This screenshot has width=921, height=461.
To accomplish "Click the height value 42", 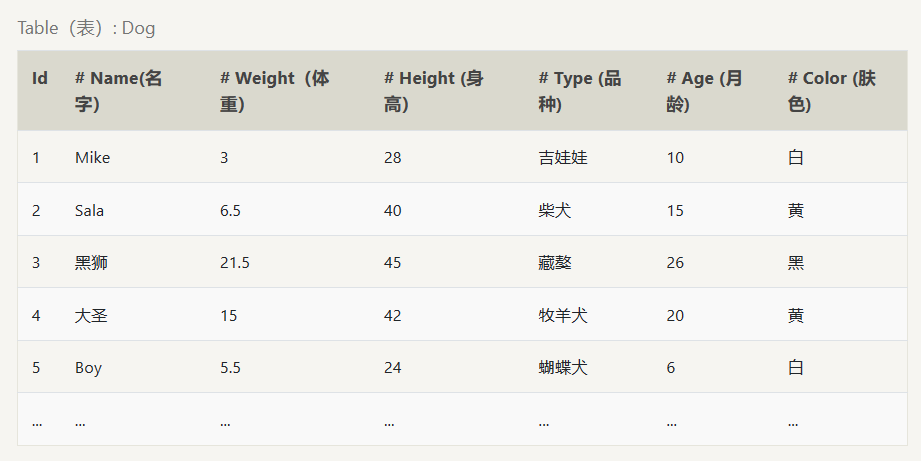I will point(392,316).
